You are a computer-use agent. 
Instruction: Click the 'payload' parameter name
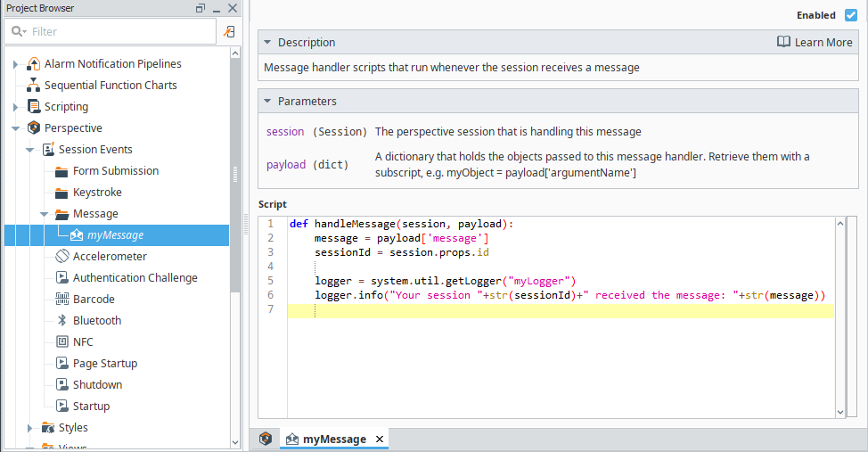(x=286, y=165)
